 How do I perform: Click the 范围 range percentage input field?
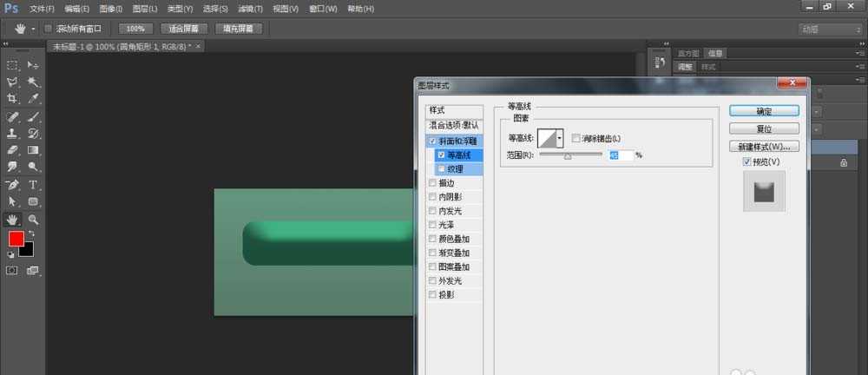(x=620, y=155)
